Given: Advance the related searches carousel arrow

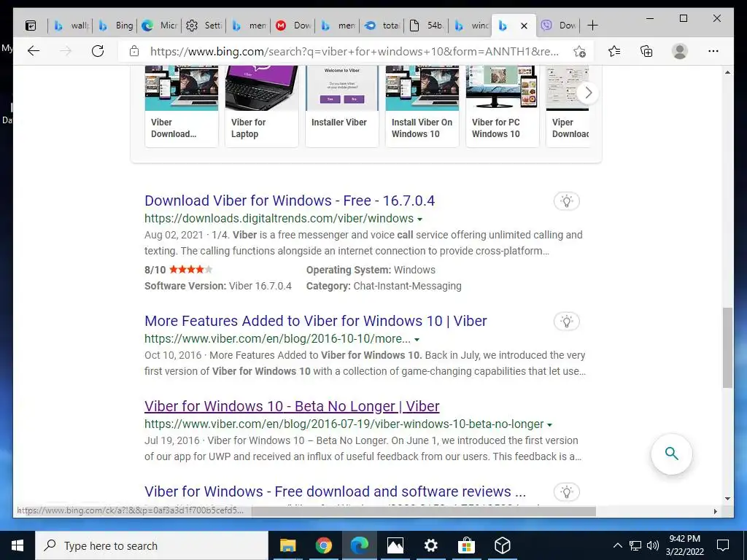Looking at the screenshot, I should 589,93.
